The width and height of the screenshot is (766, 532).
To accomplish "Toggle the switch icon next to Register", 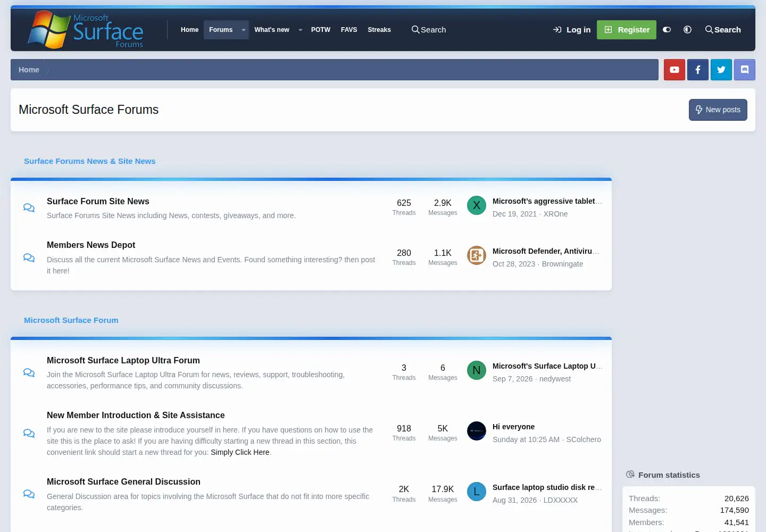I will click(x=667, y=30).
